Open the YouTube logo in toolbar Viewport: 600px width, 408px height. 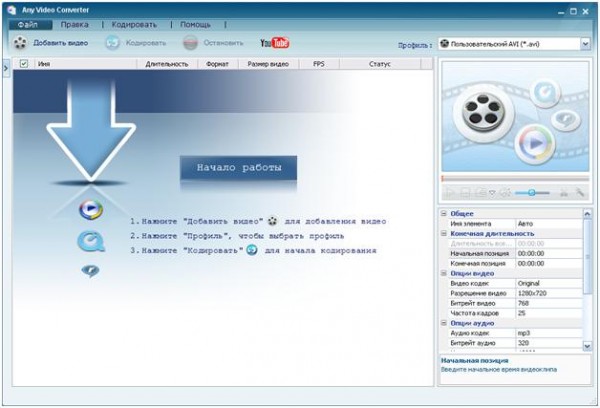[274, 43]
